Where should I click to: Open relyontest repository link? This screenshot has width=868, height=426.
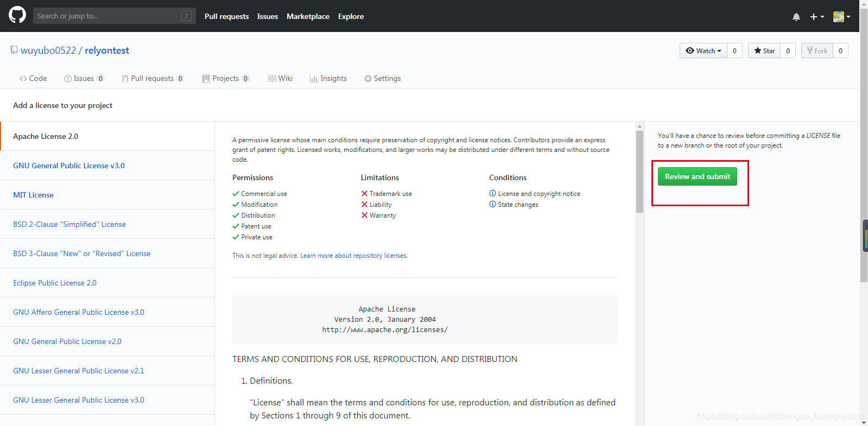(x=107, y=50)
